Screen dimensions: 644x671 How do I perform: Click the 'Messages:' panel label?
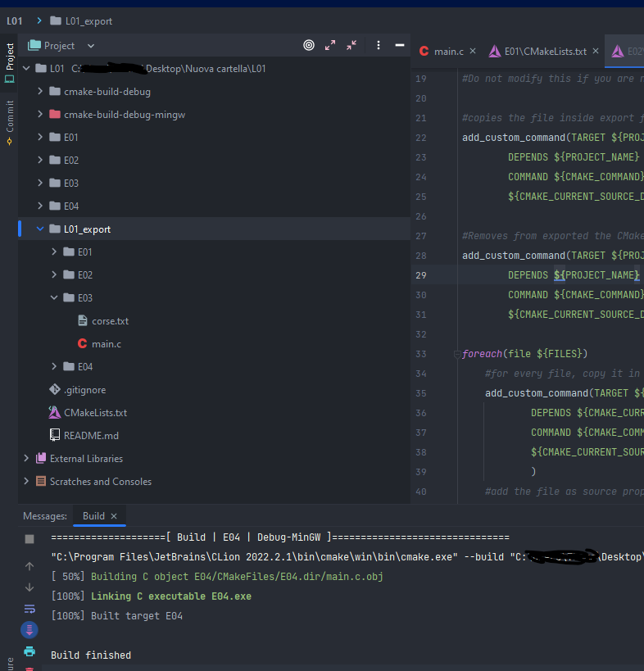[45, 516]
